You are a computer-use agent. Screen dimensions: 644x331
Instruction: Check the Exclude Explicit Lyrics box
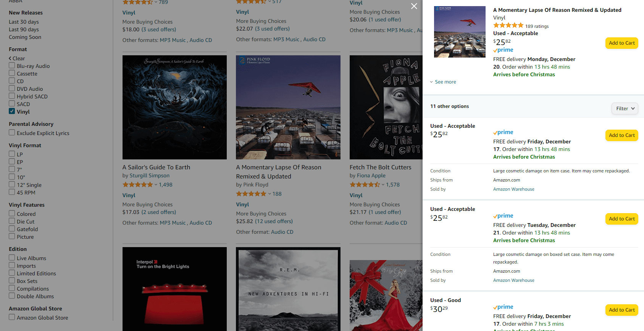[12, 133]
